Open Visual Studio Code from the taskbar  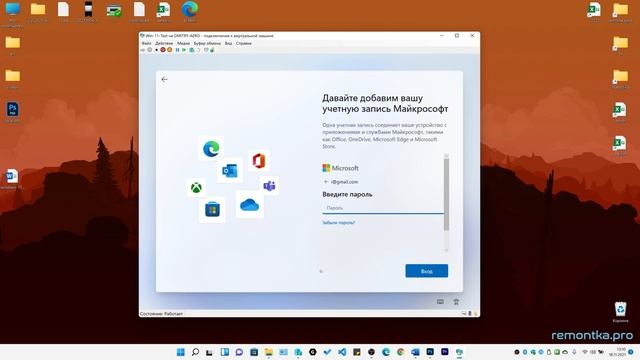tap(342, 352)
